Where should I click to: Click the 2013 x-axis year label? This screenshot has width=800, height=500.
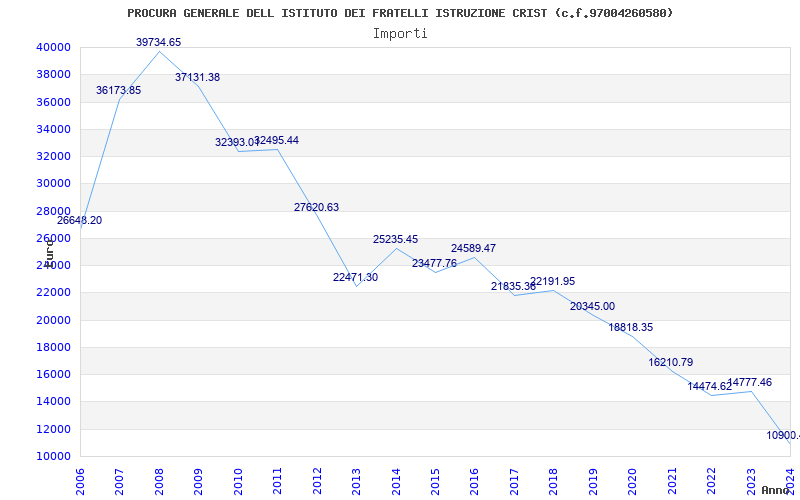pos(356,482)
